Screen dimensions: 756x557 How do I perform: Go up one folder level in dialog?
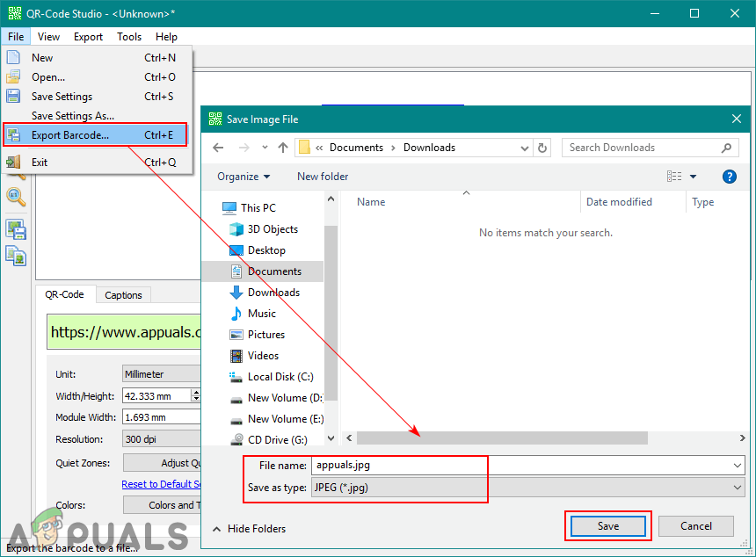tap(283, 148)
